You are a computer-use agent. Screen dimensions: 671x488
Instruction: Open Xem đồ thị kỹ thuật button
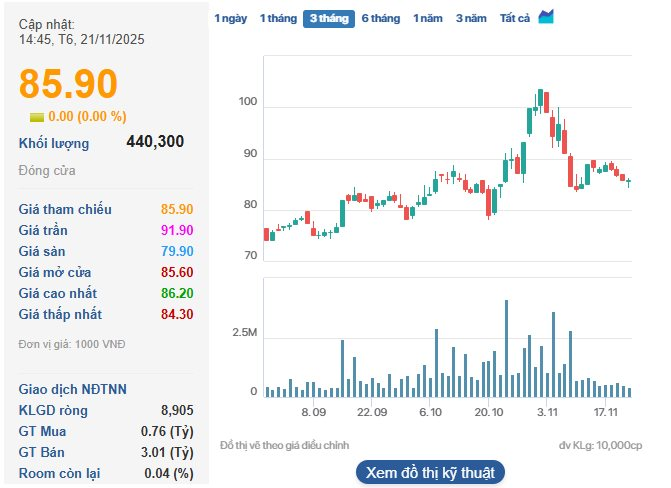(x=430, y=472)
